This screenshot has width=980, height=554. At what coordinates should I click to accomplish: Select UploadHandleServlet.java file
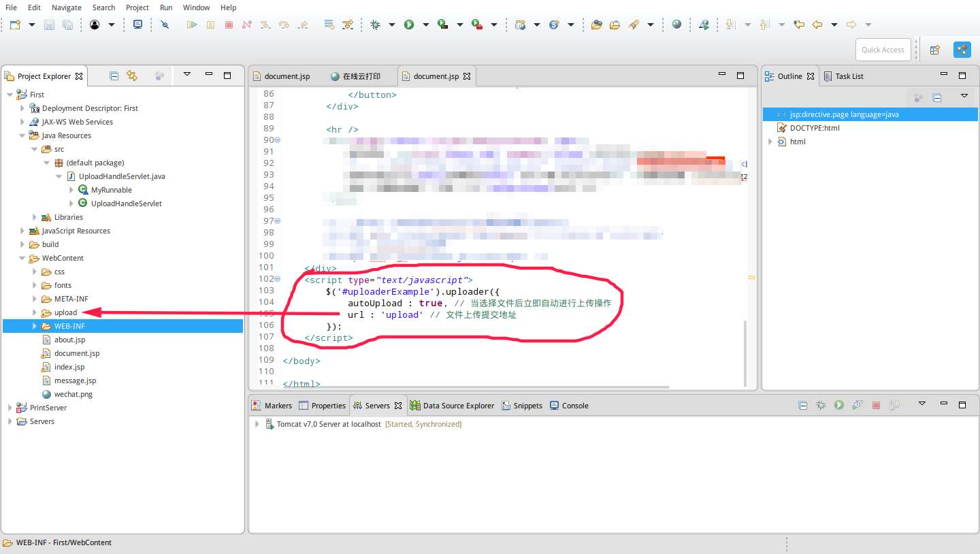click(x=121, y=176)
